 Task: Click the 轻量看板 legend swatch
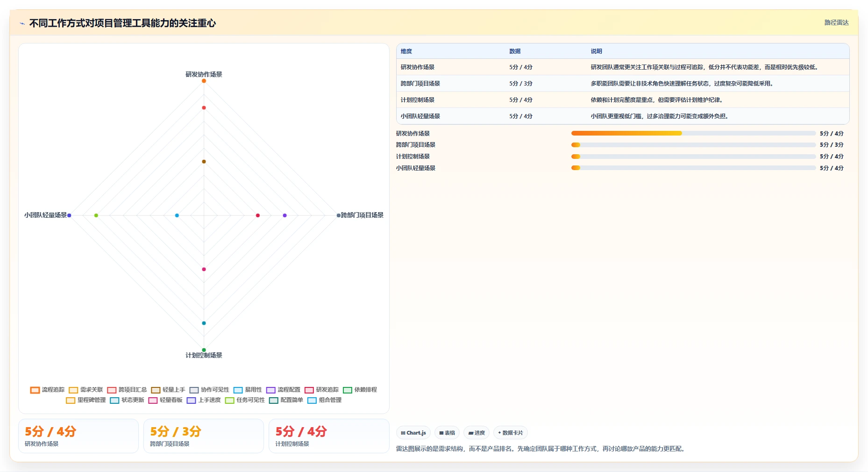pos(153,400)
